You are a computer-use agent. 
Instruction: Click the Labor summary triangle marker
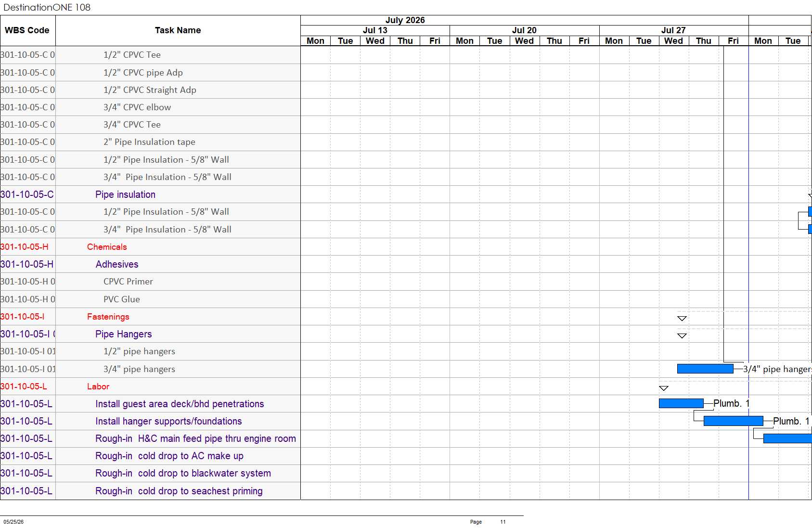pos(664,388)
